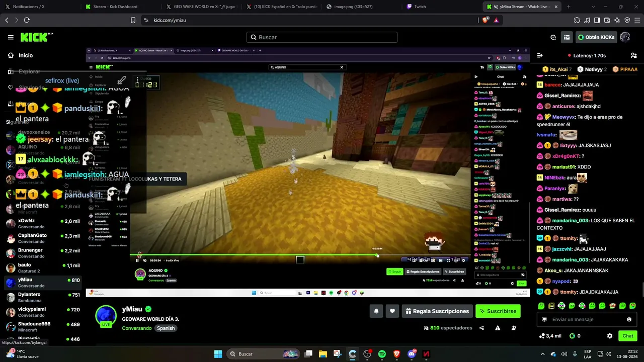Switch to the image.png tab
The image size is (644, 362).
[x=362, y=7]
